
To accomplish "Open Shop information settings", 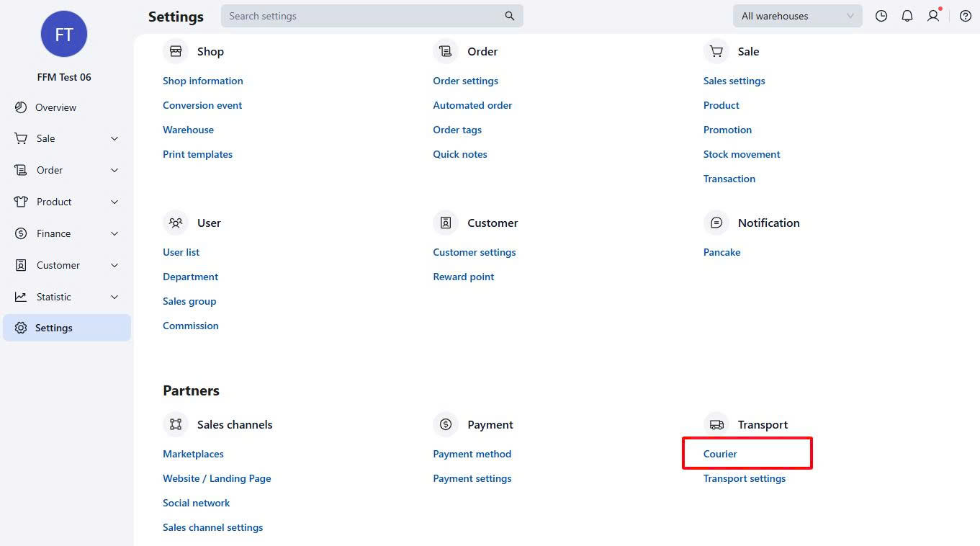I will [x=202, y=81].
